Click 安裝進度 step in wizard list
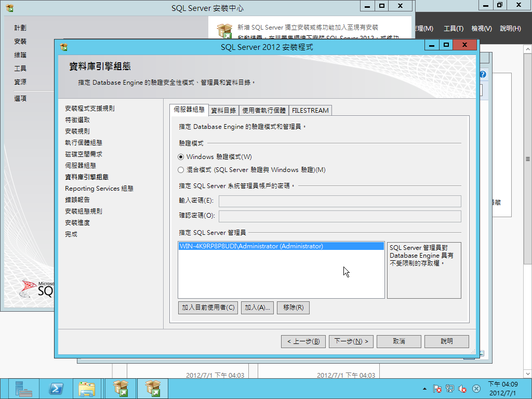This screenshot has width=532, height=399. [77, 222]
